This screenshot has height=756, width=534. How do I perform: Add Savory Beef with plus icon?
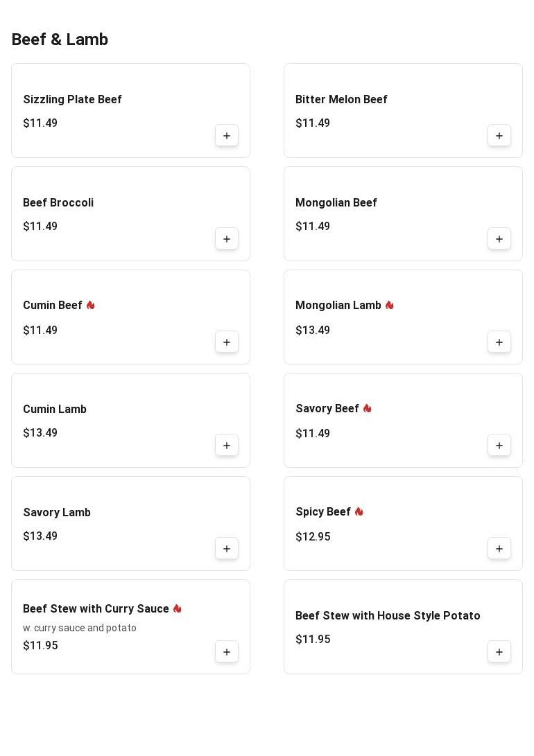click(x=499, y=446)
